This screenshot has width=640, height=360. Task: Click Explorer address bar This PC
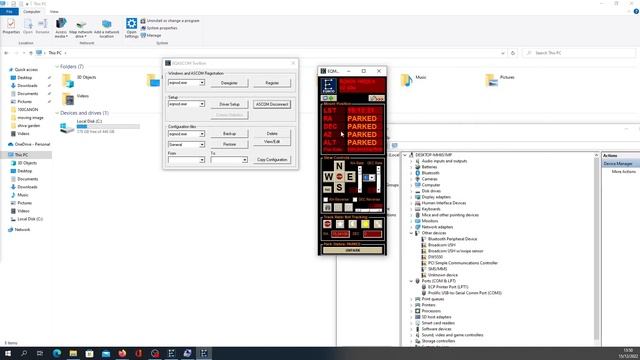click(55, 53)
